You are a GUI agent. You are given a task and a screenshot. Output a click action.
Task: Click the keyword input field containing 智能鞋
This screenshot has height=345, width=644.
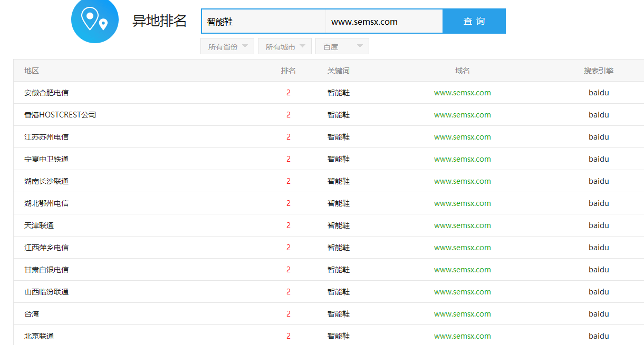[x=264, y=22]
